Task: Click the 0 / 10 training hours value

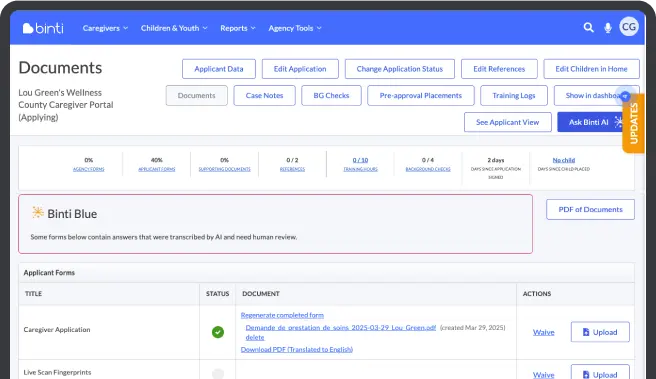Action: click(x=360, y=160)
